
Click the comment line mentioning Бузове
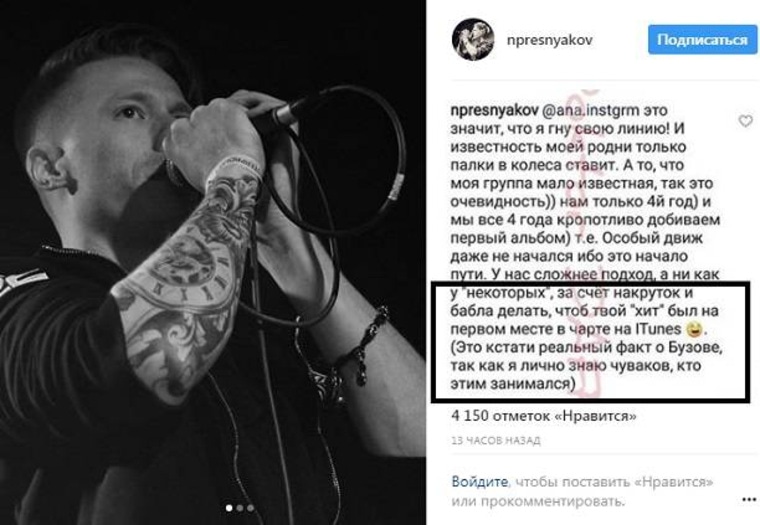(x=586, y=348)
